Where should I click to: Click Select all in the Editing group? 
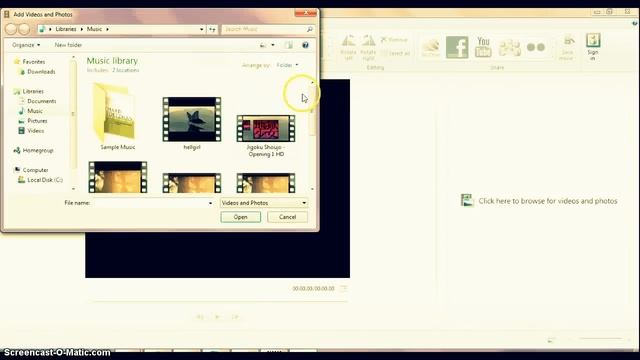396,53
